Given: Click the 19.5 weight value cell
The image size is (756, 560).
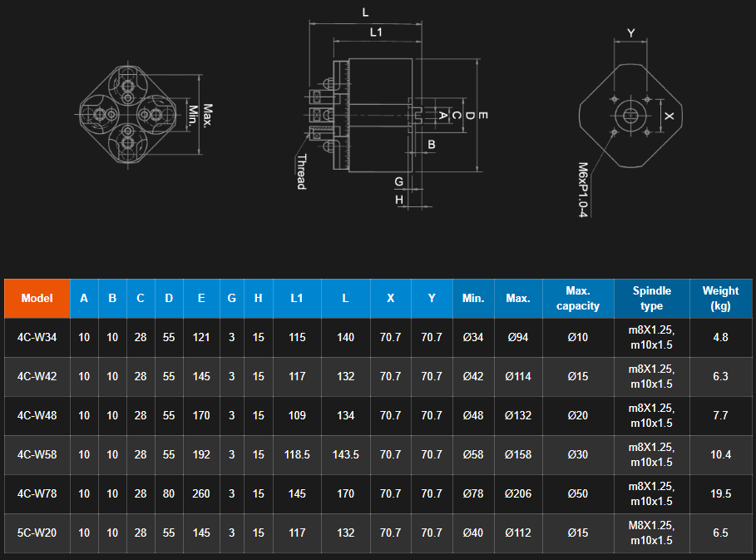Looking at the screenshot, I should (720, 493).
